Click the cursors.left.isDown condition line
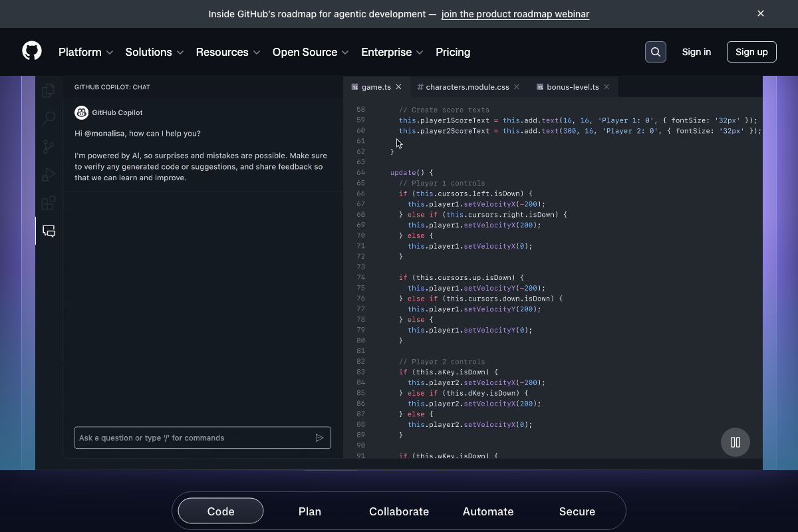The image size is (798, 532). pyautogui.click(x=465, y=194)
